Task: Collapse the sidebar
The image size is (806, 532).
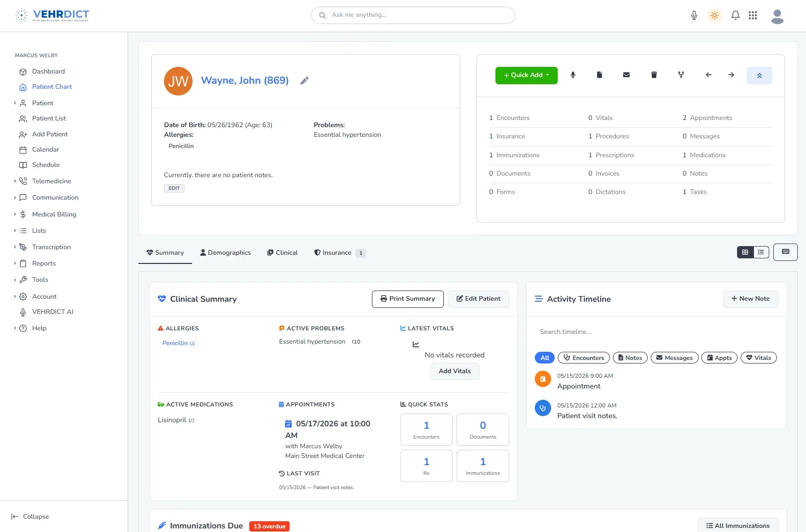Action: (31, 517)
